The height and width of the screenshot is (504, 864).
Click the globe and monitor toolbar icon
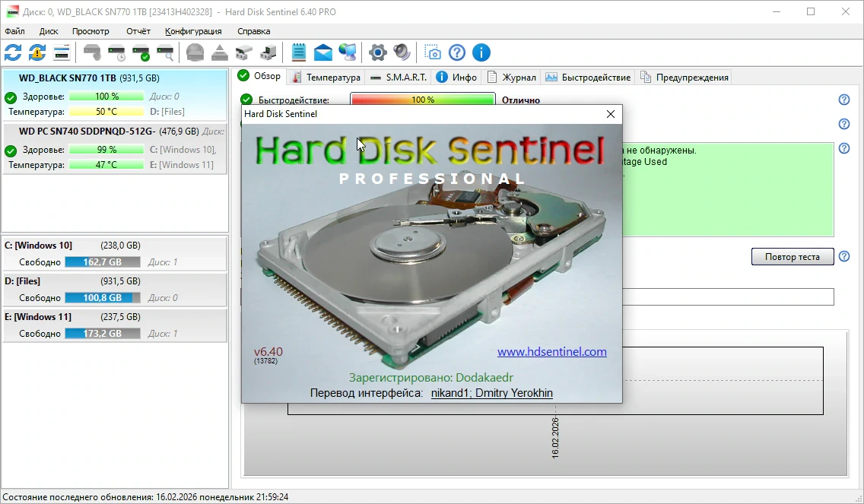(347, 53)
